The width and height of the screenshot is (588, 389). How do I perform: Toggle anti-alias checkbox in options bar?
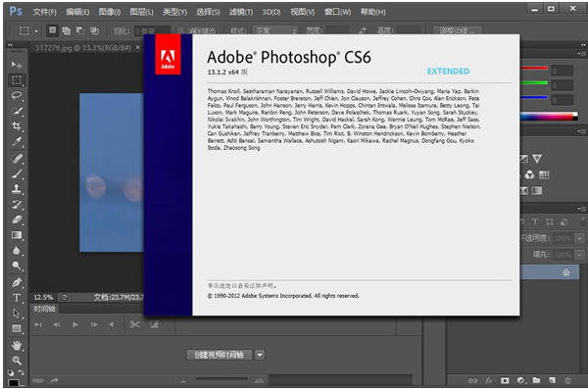point(181,30)
